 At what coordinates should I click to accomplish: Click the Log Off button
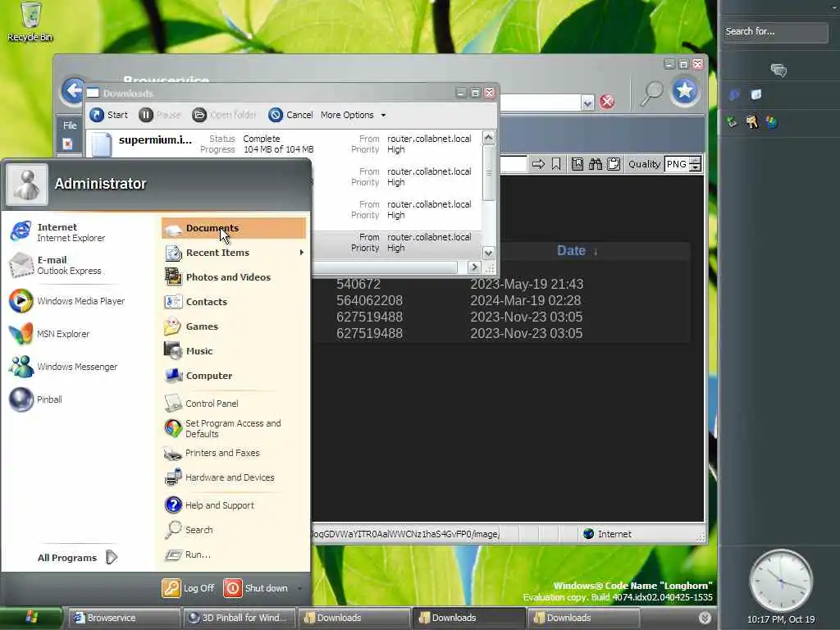[188, 588]
